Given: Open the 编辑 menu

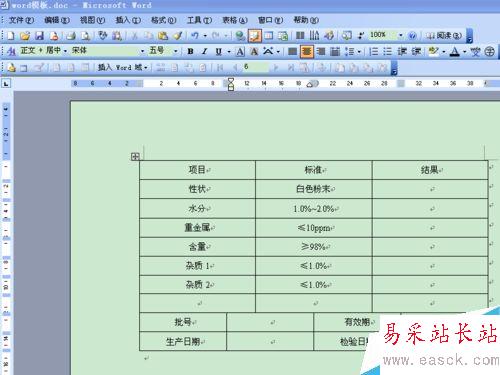Looking at the screenshot, I should pyautogui.click(x=57, y=20).
